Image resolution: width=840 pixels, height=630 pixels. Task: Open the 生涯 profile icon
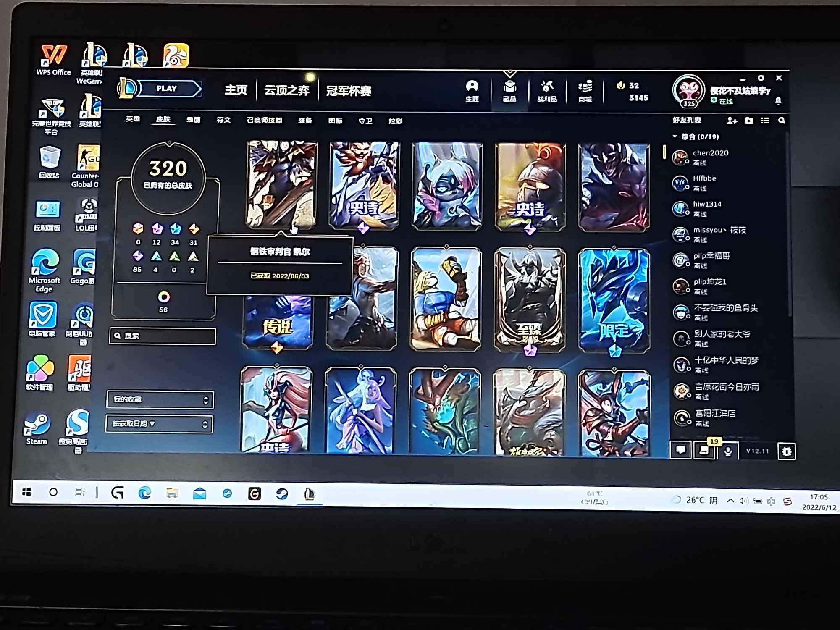click(x=472, y=91)
